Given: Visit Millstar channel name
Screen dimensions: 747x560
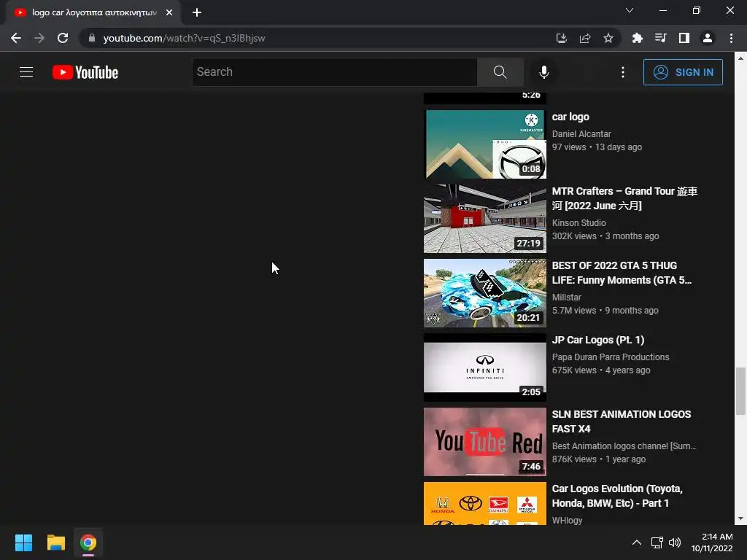Looking at the screenshot, I should pos(566,297).
